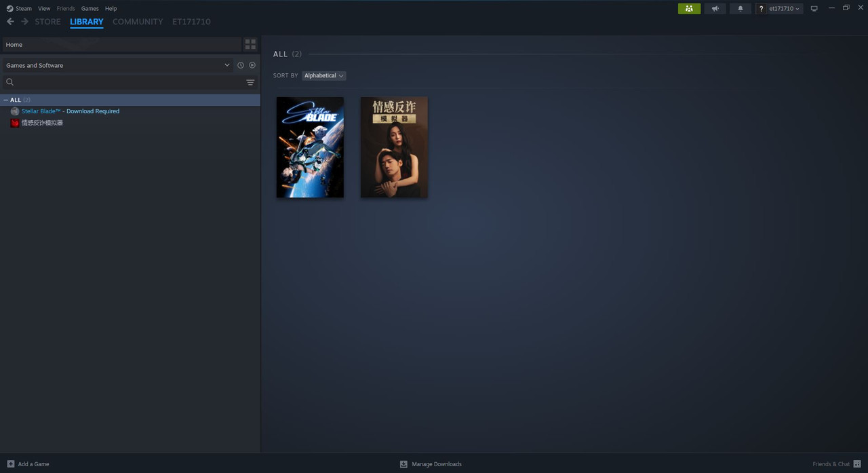Open the advanced filter options icon
This screenshot has width=868, height=473.
pos(250,82)
